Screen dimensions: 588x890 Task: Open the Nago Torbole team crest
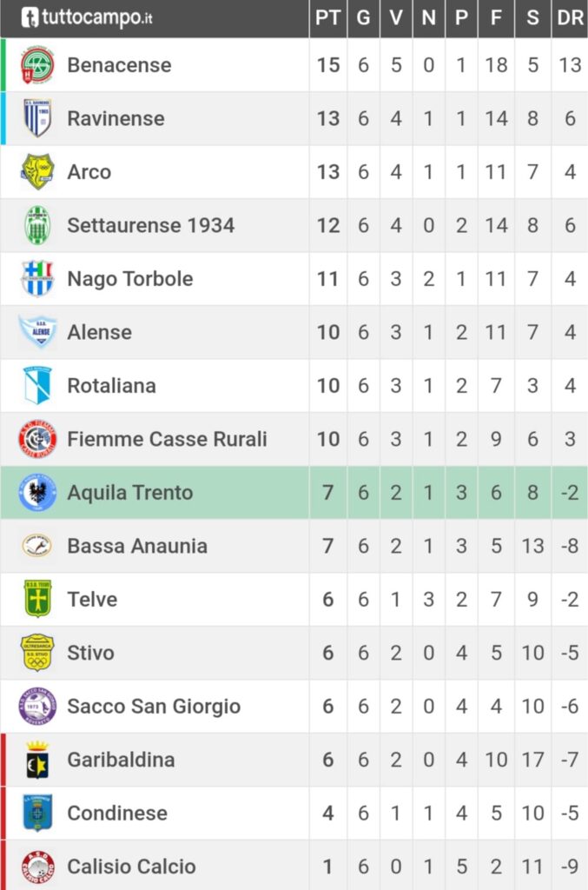(x=37, y=279)
